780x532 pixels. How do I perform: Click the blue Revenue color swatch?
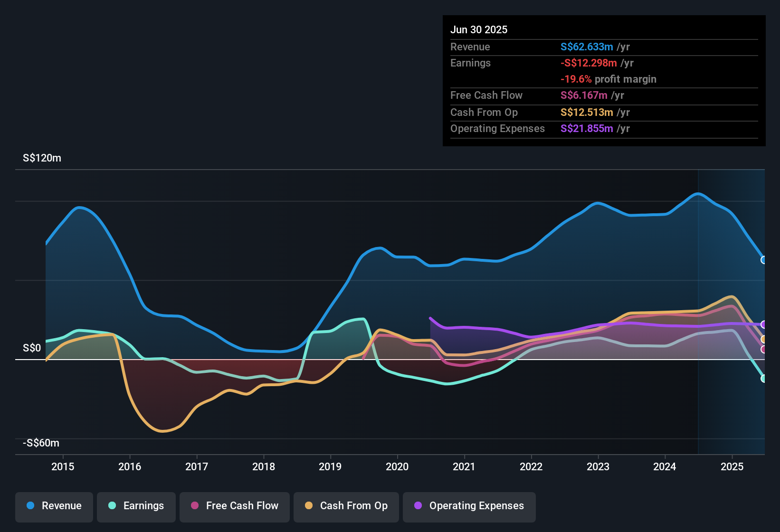(x=30, y=506)
